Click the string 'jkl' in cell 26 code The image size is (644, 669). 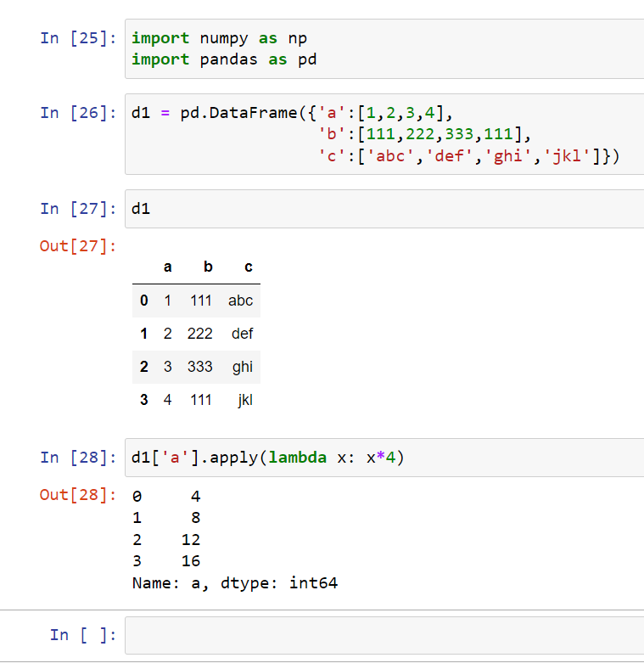click(567, 156)
